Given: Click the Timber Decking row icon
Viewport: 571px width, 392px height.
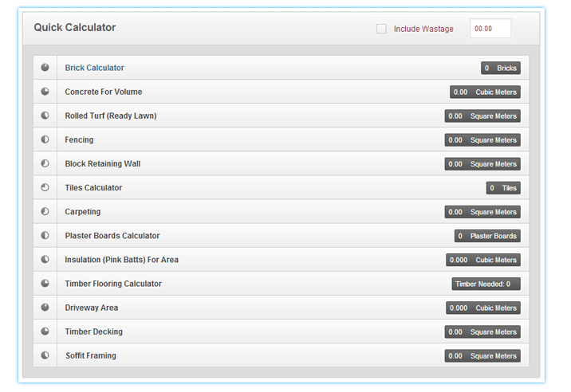Looking at the screenshot, I should pos(45,331).
